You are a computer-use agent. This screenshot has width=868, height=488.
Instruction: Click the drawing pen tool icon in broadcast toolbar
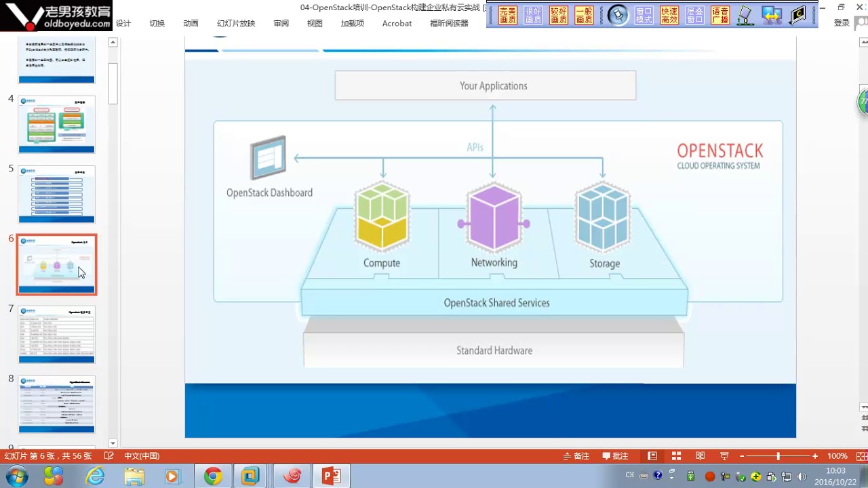click(x=746, y=15)
